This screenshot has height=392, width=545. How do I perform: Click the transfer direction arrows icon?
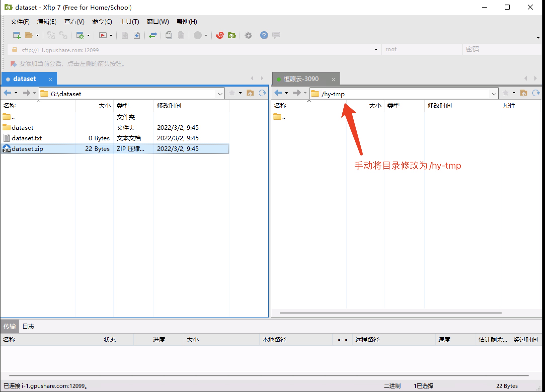(x=153, y=35)
